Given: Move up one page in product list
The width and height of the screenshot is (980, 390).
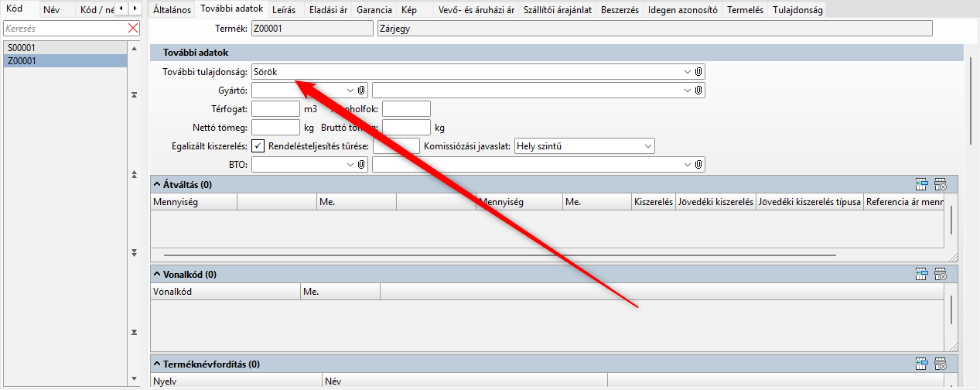Looking at the screenshot, I should (134, 174).
